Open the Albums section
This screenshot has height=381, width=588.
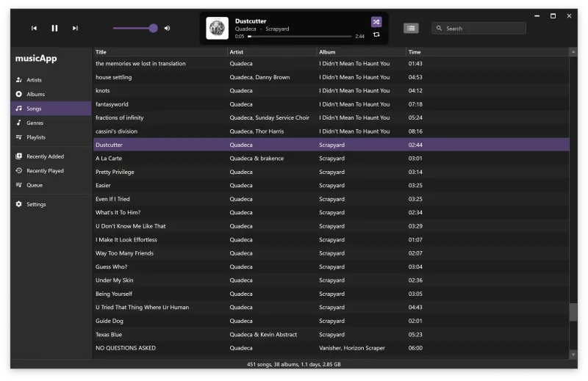[51, 94]
